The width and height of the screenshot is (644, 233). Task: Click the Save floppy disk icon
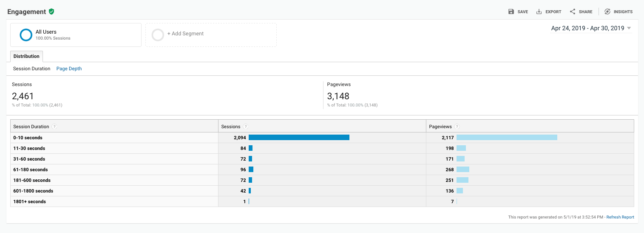[511, 12]
